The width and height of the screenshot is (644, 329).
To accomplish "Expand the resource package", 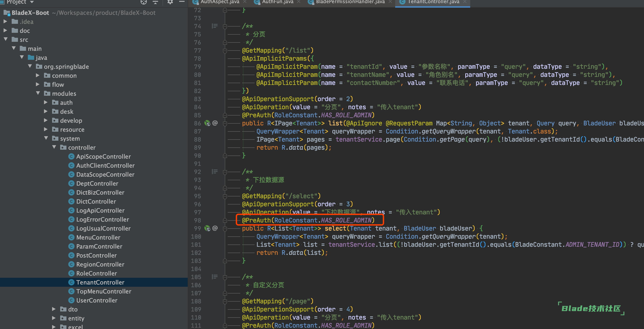I will (46, 129).
